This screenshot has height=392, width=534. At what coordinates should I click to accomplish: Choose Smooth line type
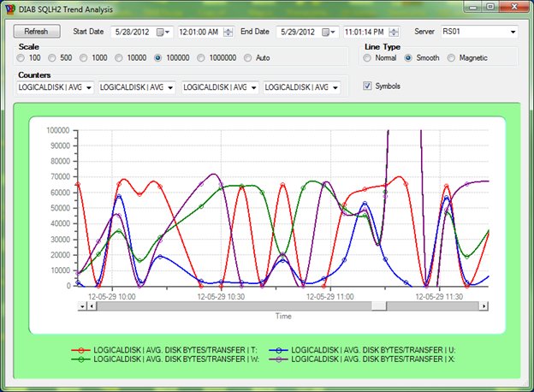(422, 58)
